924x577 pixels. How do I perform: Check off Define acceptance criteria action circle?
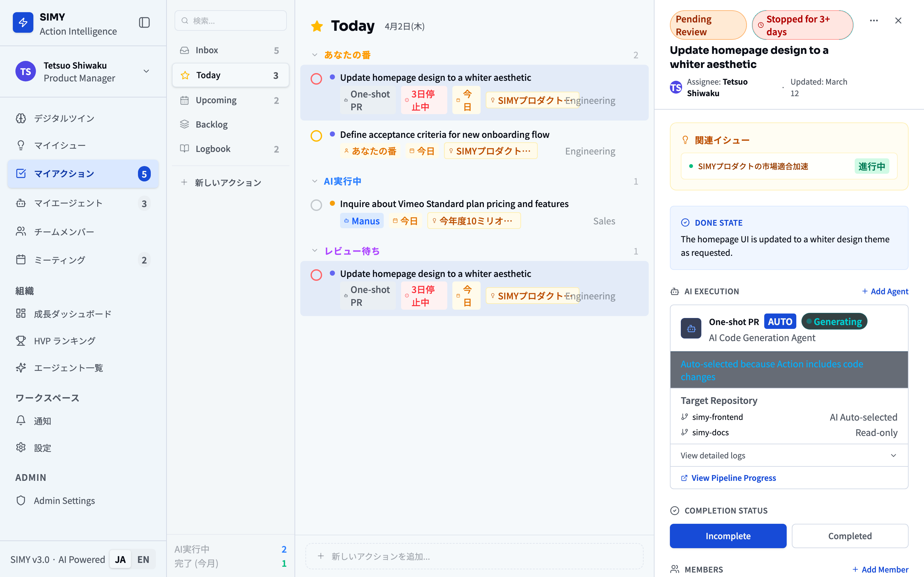pos(316,136)
